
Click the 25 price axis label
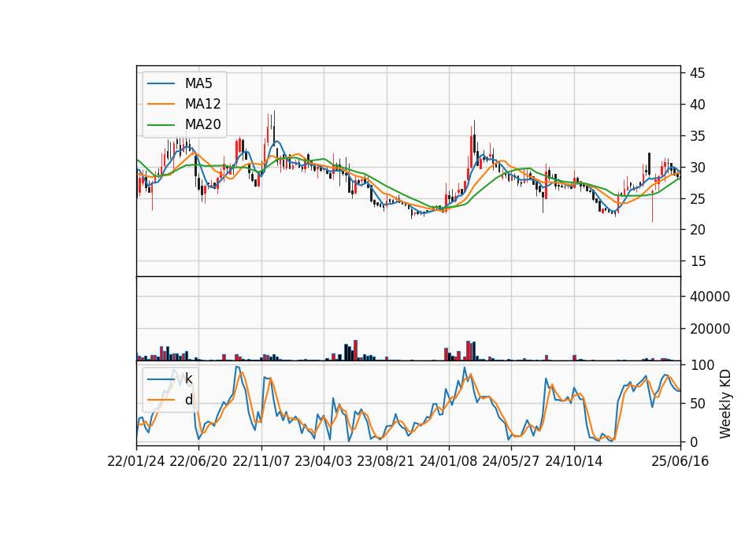(x=697, y=198)
